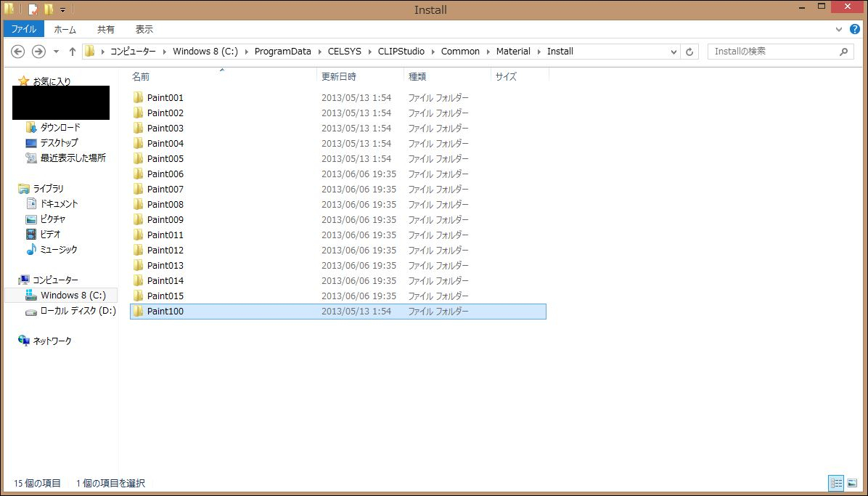Expand the ribbon with the chevron

[x=838, y=29]
